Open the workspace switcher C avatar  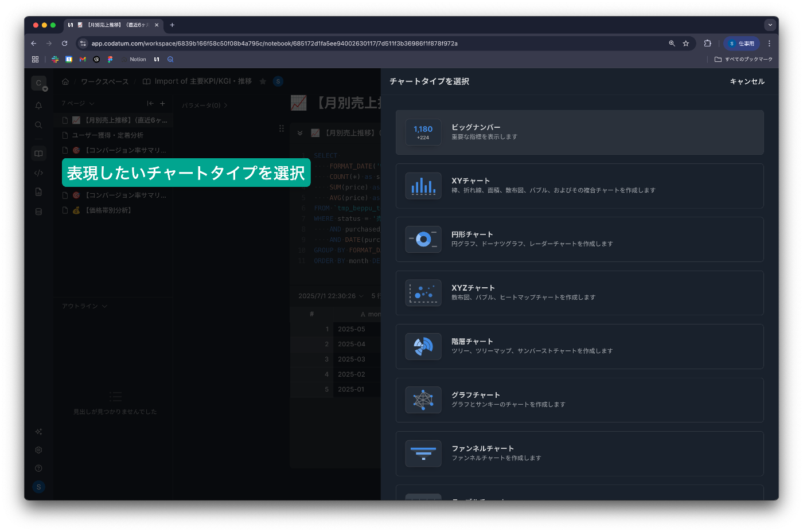38,83
